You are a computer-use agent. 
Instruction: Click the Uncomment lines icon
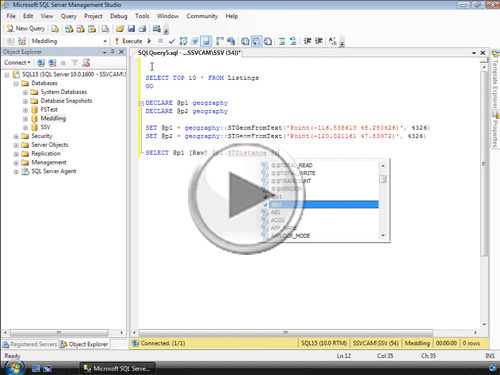tap(293, 41)
